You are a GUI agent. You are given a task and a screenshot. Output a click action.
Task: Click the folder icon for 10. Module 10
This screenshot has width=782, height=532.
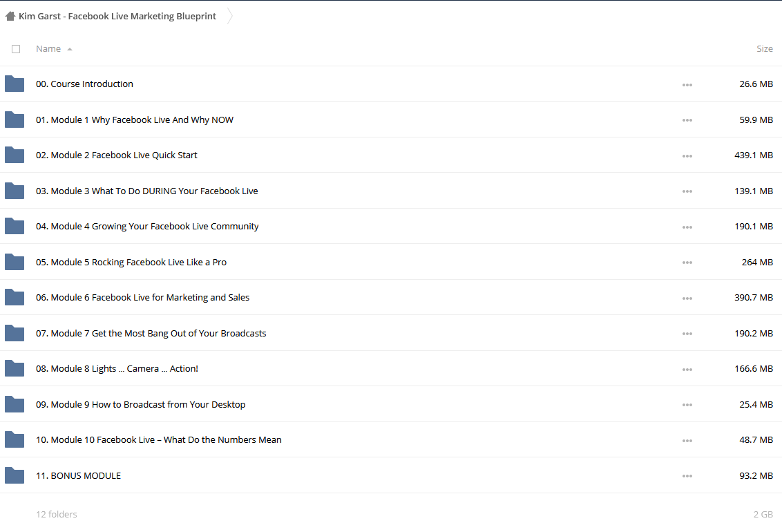click(x=15, y=439)
